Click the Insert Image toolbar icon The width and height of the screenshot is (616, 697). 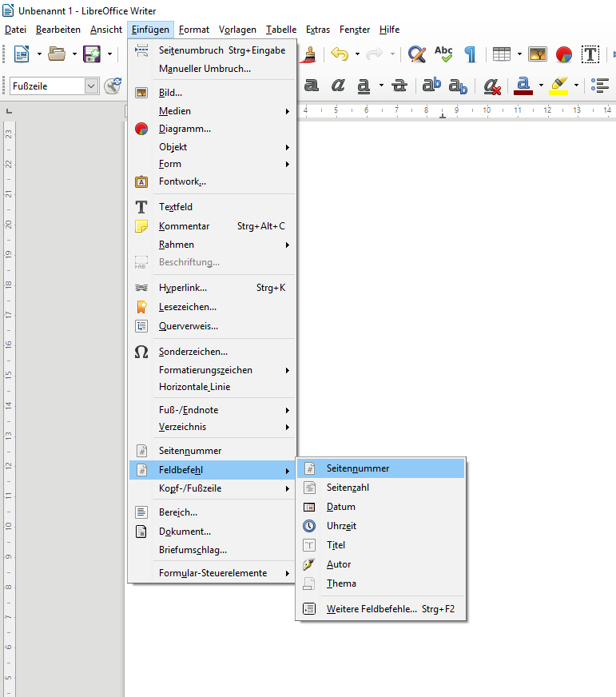[538, 54]
